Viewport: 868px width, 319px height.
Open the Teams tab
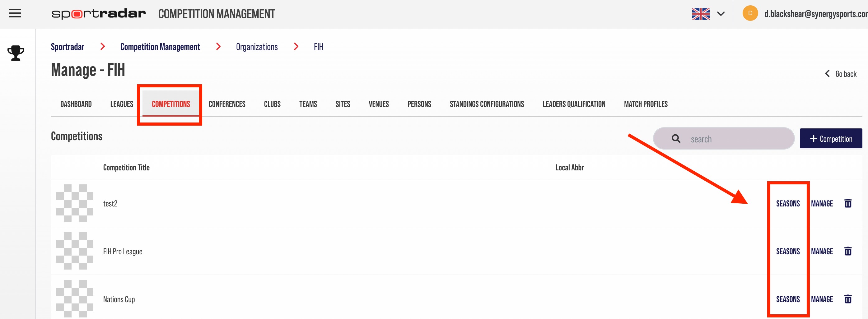pyautogui.click(x=308, y=104)
